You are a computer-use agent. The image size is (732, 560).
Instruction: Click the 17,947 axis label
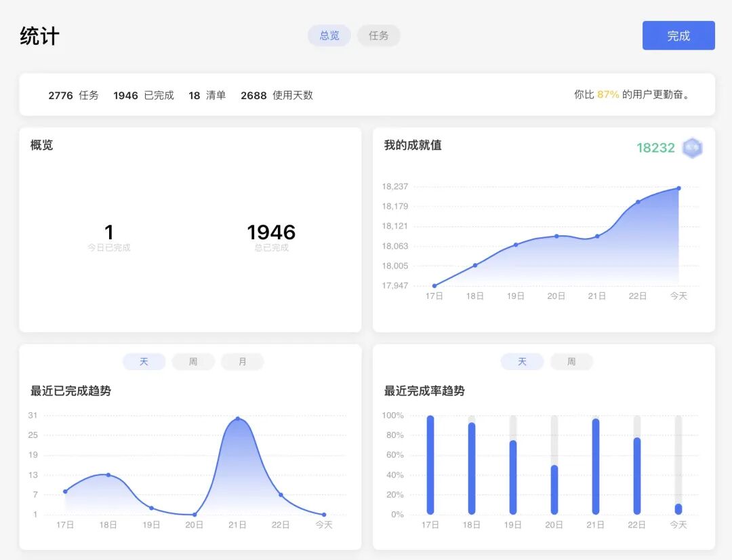tap(395, 285)
